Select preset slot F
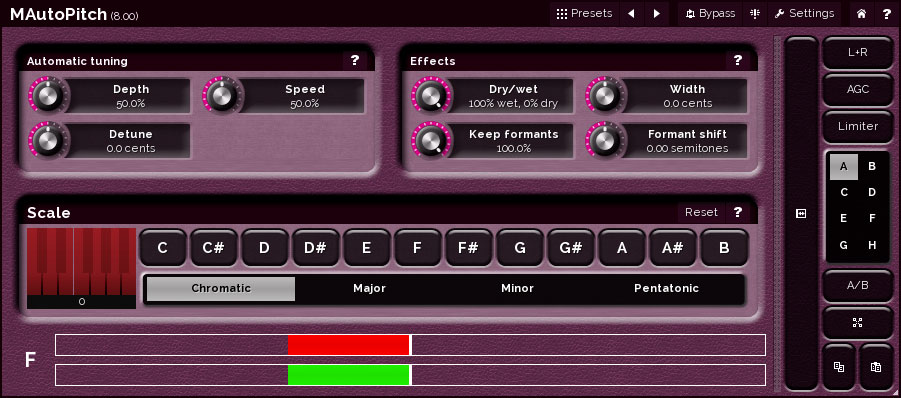901x398 pixels. [x=872, y=218]
